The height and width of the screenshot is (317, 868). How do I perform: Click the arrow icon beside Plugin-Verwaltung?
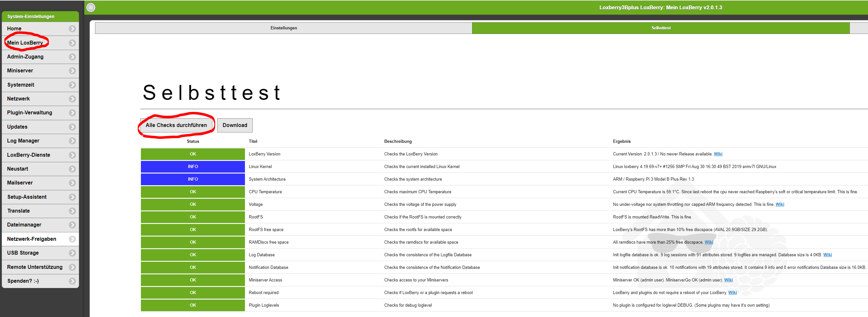coord(72,113)
